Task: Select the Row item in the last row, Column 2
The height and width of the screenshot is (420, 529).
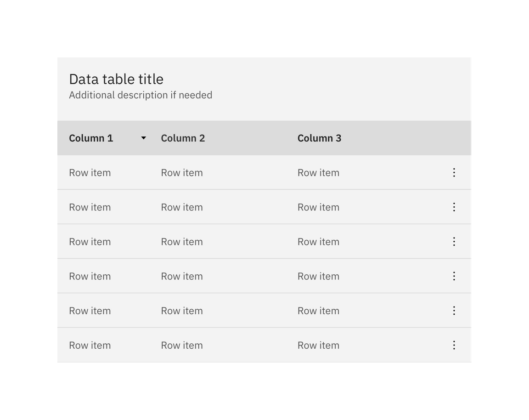Action: tap(182, 345)
